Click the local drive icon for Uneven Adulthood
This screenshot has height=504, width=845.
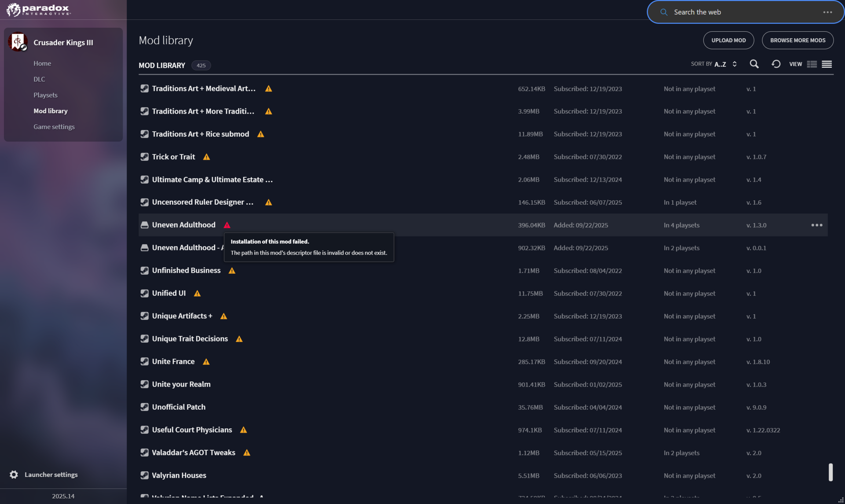(144, 225)
